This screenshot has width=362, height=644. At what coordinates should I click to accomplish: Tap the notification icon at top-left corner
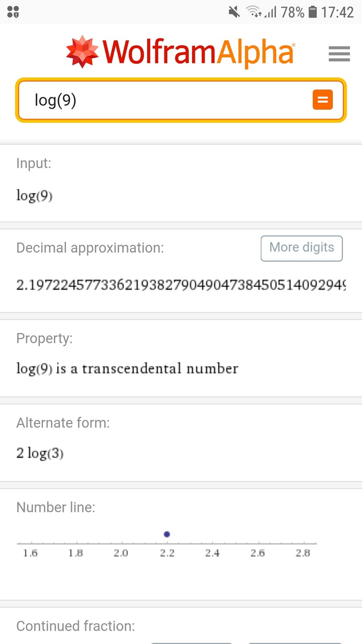tap(13, 12)
